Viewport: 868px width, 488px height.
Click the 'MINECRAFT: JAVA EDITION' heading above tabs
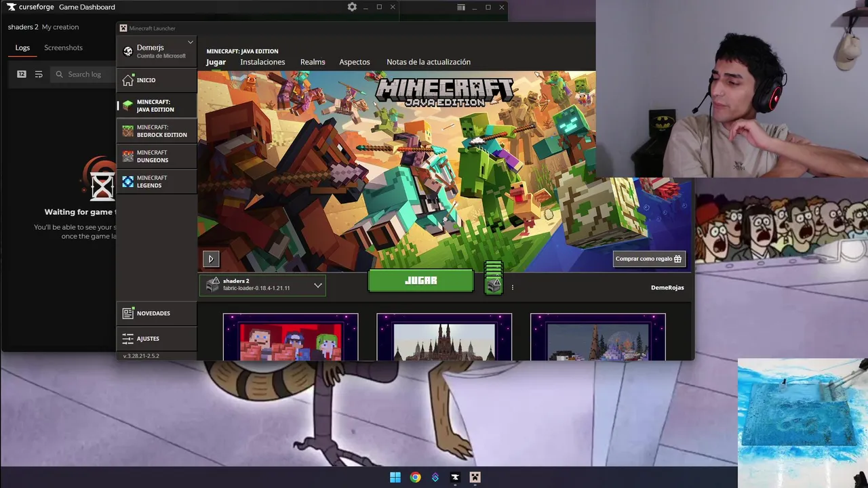click(242, 52)
